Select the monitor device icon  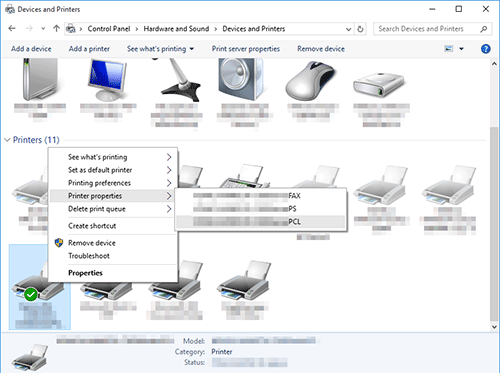click(108, 80)
